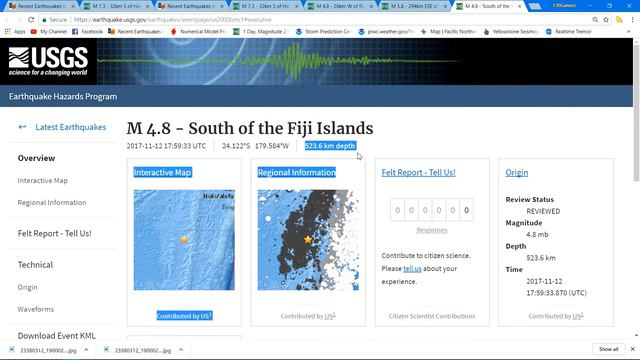
Task: Click the 2017-11-12 17:59:33 UTC timestamp
Action: pyautogui.click(x=166, y=146)
